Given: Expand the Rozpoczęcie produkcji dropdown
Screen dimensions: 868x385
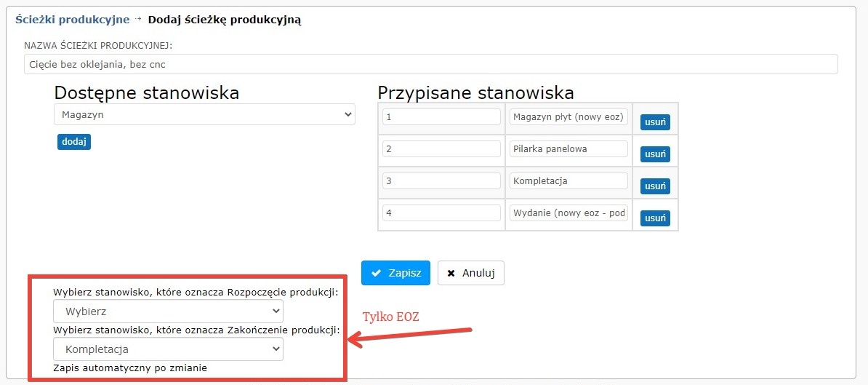Looking at the screenshot, I should [168, 311].
